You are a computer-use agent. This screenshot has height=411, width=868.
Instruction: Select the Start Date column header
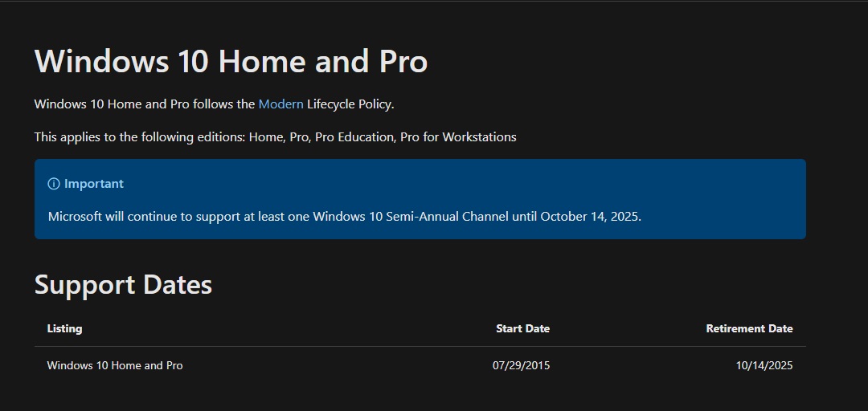point(522,328)
